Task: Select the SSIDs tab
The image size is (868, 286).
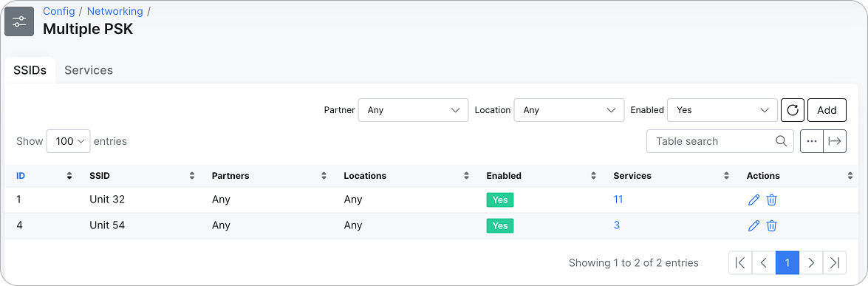Action: 30,70
